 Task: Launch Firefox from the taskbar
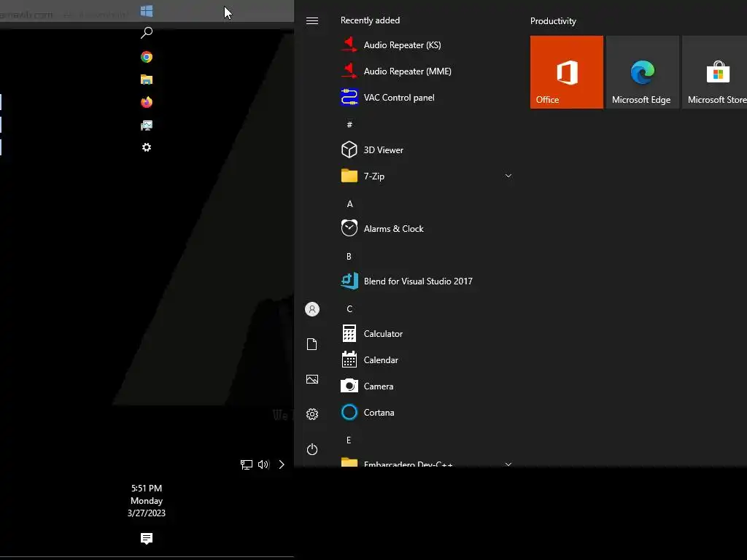tap(146, 102)
